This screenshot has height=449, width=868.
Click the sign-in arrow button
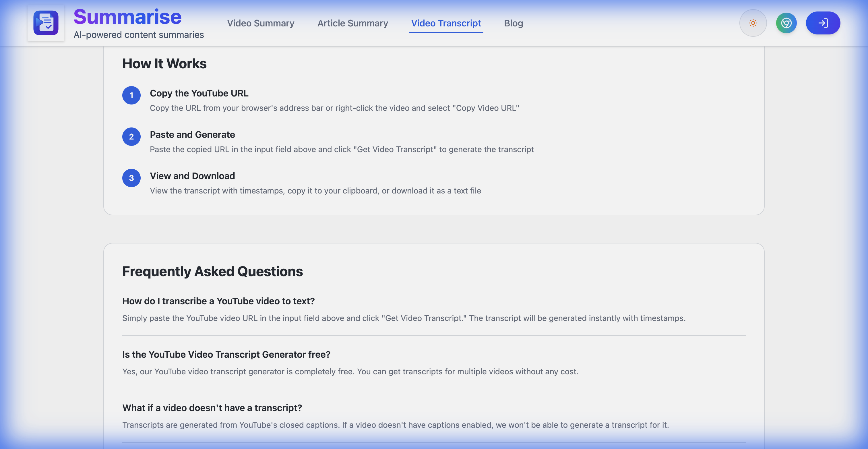click(823, 23)
